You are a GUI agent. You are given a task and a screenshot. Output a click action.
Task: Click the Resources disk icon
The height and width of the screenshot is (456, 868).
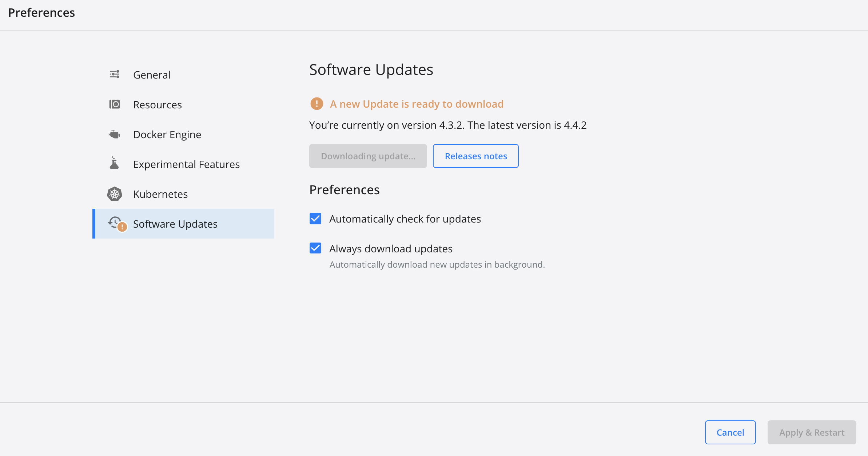click(x=115, y=104)
